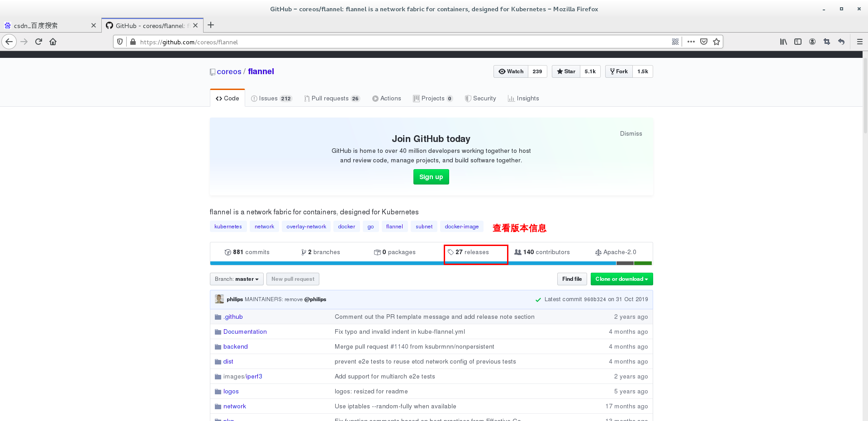Select the overlay-network topic tag
This screenshot has height=421, width=868.
306,227
